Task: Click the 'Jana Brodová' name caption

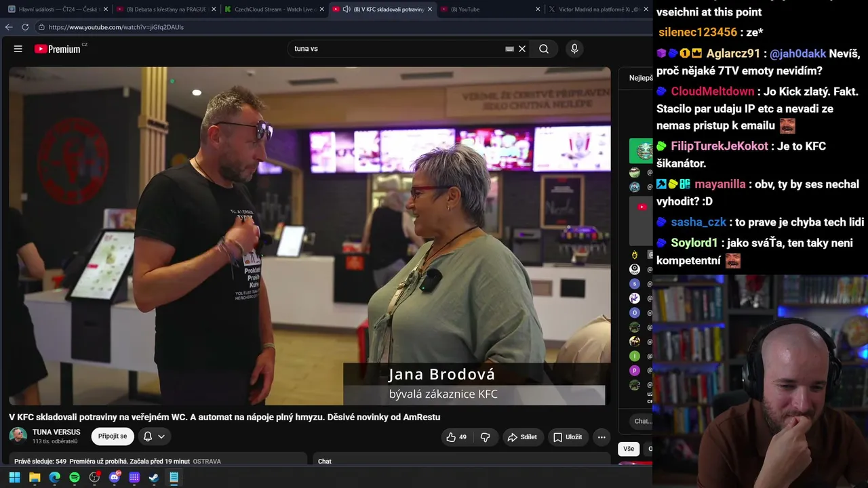Action: 441,374
